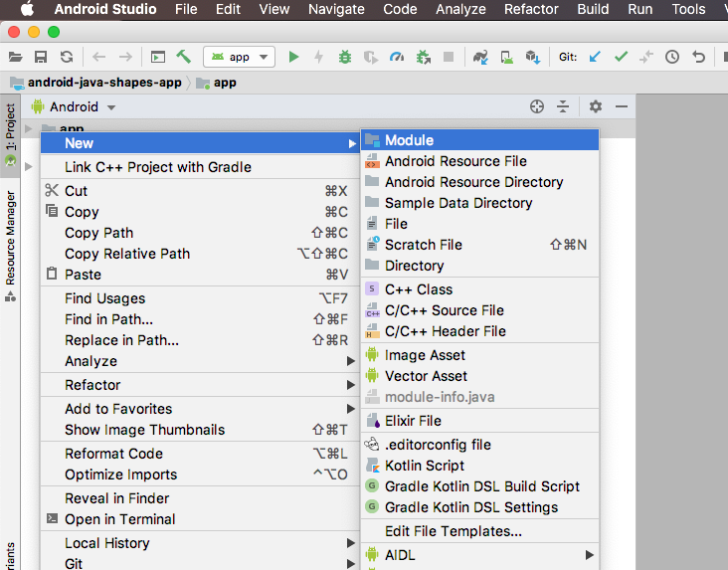Click the Stop square icon
The width and height of the screenshot is (728, 570).
449,57
